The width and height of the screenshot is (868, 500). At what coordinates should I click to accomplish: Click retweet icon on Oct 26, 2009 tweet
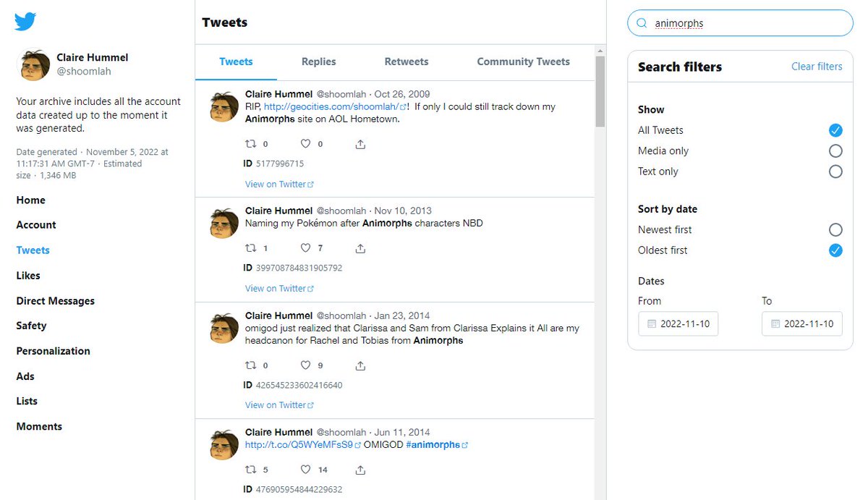click(x=251, y=144)
